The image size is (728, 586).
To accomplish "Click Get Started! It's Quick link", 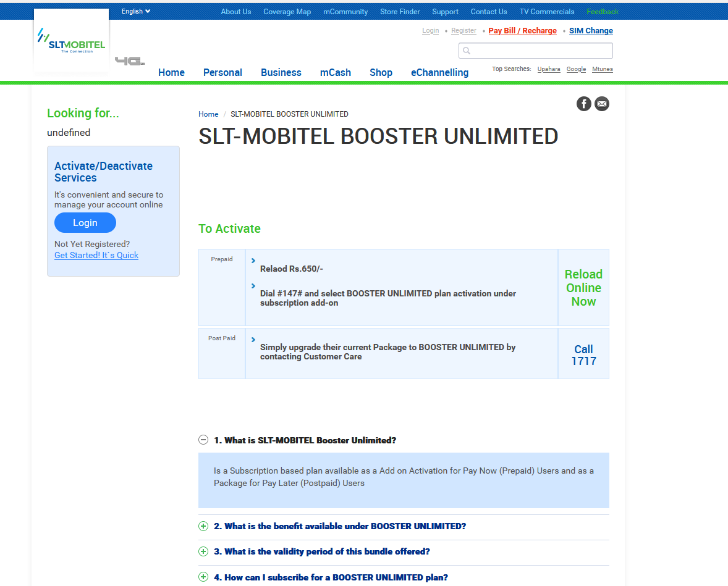I will tap(96, 255).
